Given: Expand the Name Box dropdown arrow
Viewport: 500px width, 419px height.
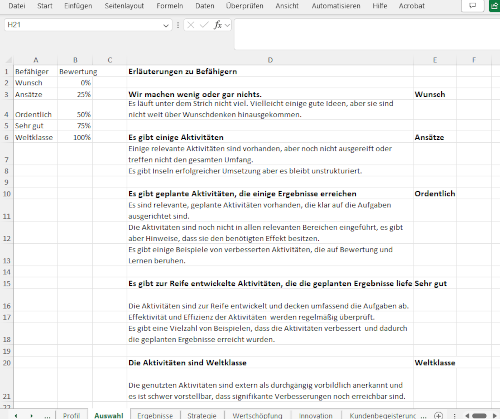Looking at the screenshot, I should (x=166, y=25).
